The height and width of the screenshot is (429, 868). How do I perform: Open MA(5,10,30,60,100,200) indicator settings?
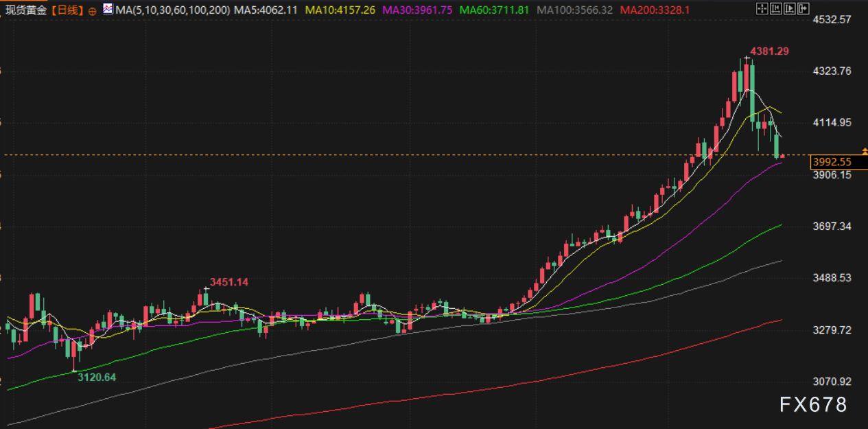[x=173, y=10]
